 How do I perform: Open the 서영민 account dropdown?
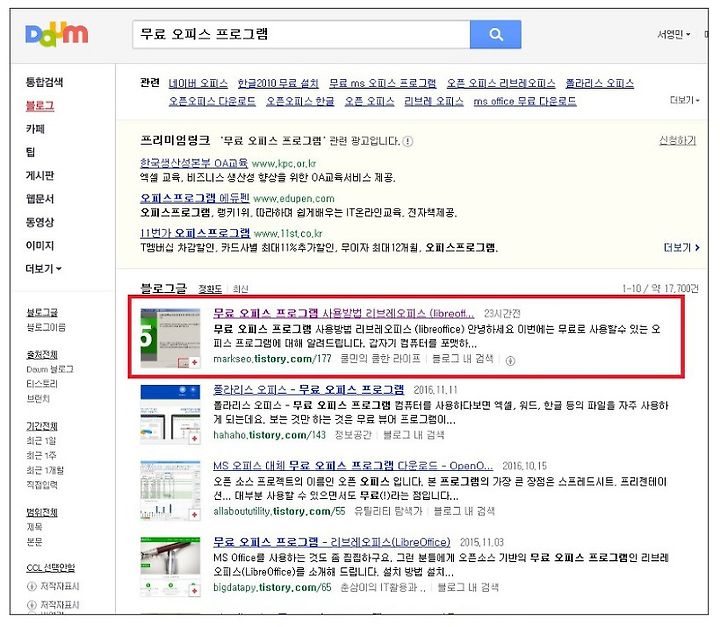[674, 34]
